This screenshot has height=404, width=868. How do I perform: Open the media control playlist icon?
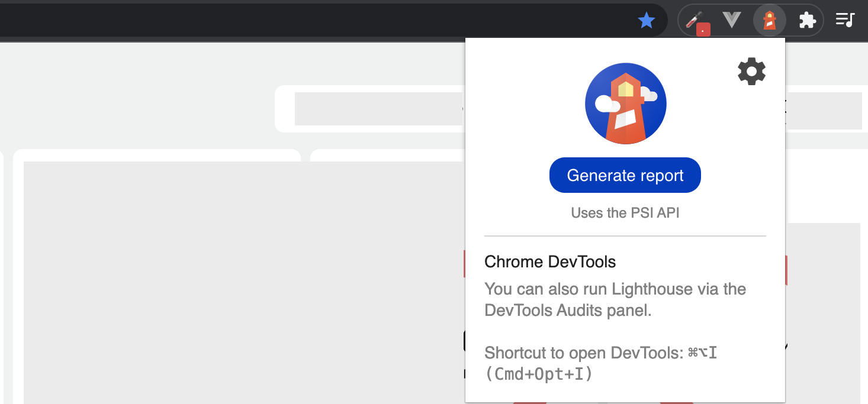point(845,20)
